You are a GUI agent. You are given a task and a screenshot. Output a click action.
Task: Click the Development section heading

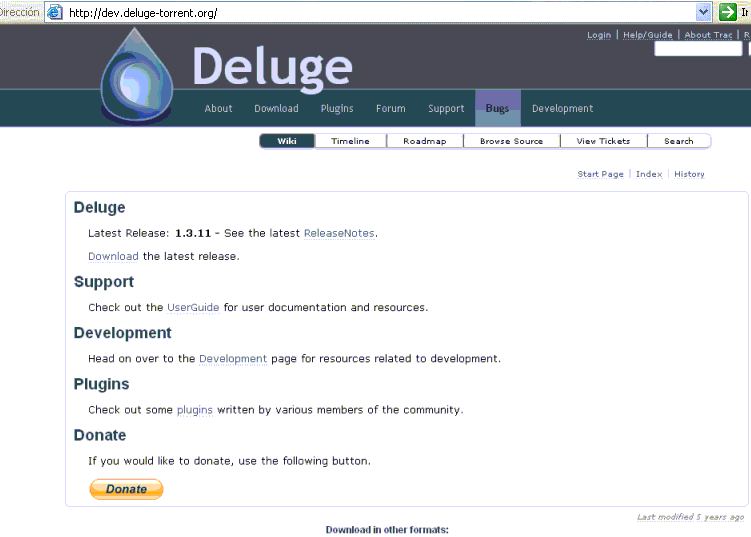click(x=122, y=333)
